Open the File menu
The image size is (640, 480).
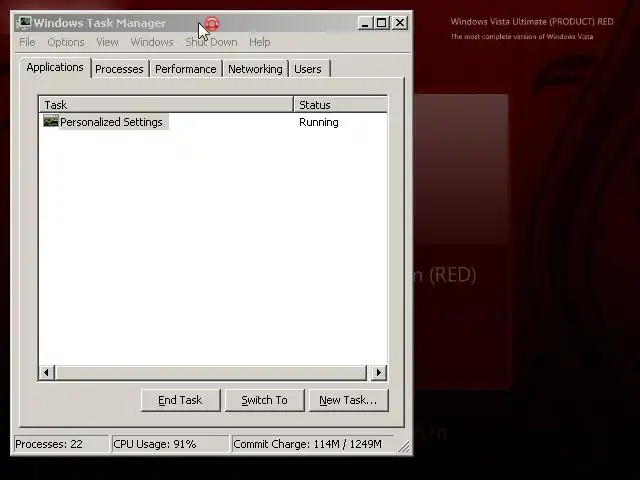(27, 42)
